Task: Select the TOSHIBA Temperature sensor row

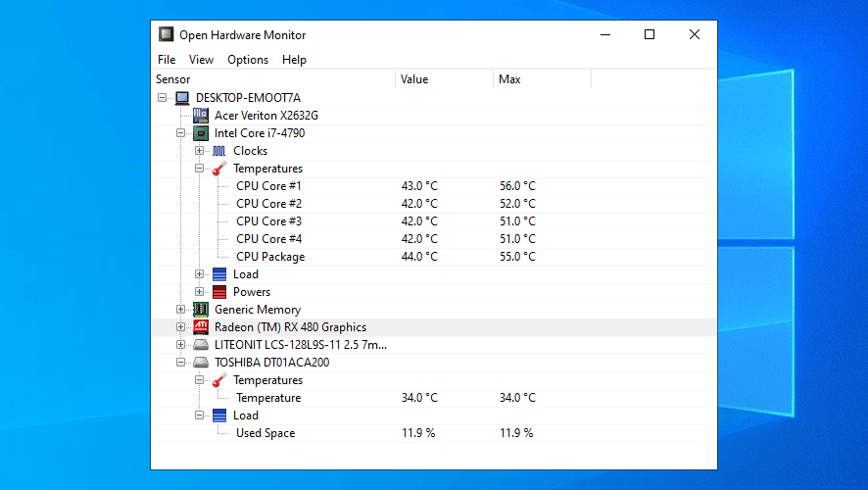Action: tap(434, 398)
